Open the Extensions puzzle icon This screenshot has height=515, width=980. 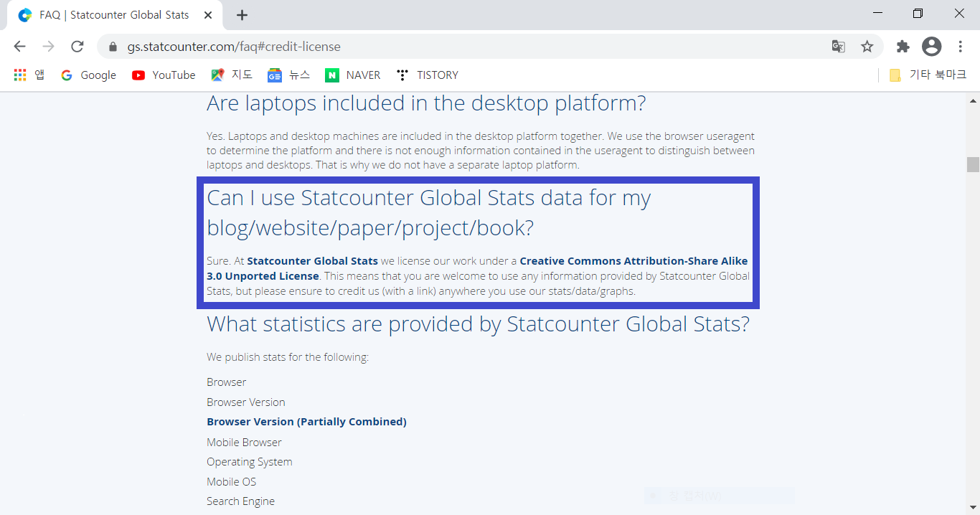coord(903,47)
